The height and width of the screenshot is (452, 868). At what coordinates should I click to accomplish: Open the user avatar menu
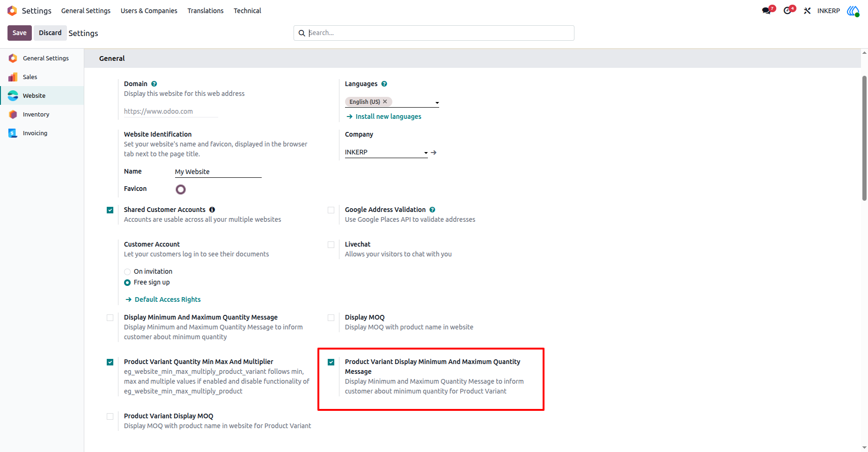(853, 11)
